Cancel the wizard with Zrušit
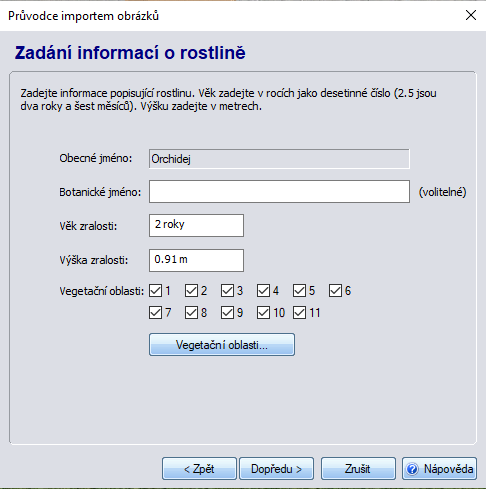 (x=358, y=469)
